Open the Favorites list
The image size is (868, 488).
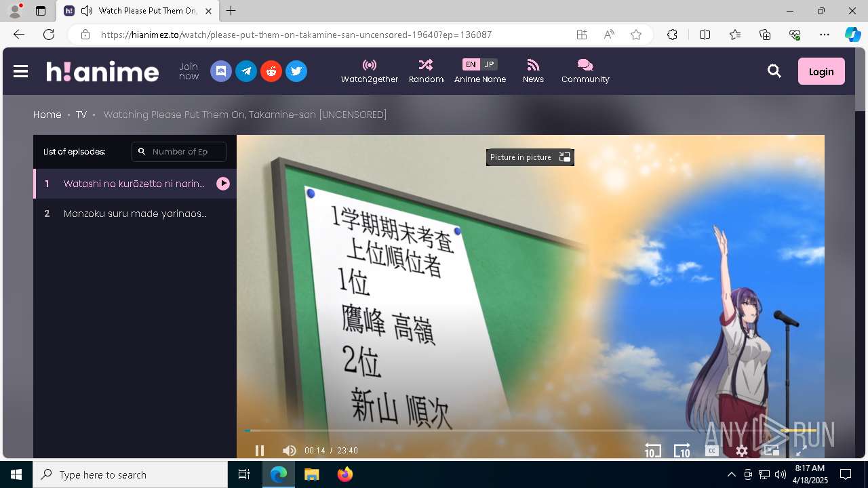(735, 35)
